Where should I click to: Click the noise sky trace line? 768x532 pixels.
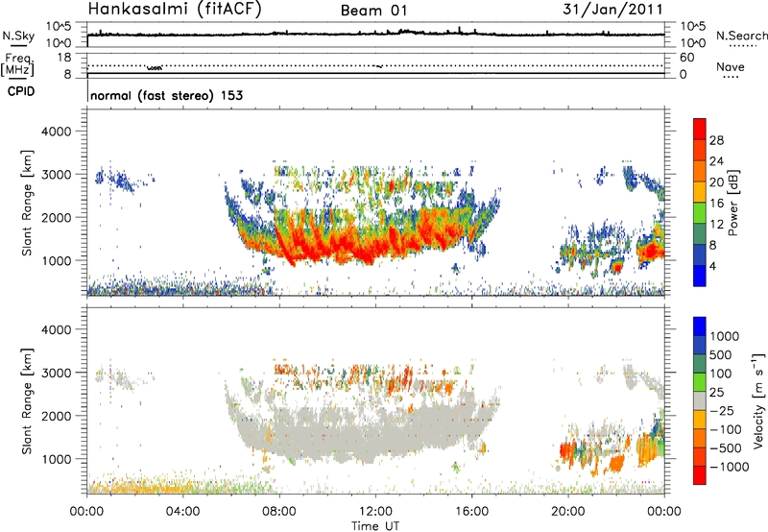pos(375,34)
